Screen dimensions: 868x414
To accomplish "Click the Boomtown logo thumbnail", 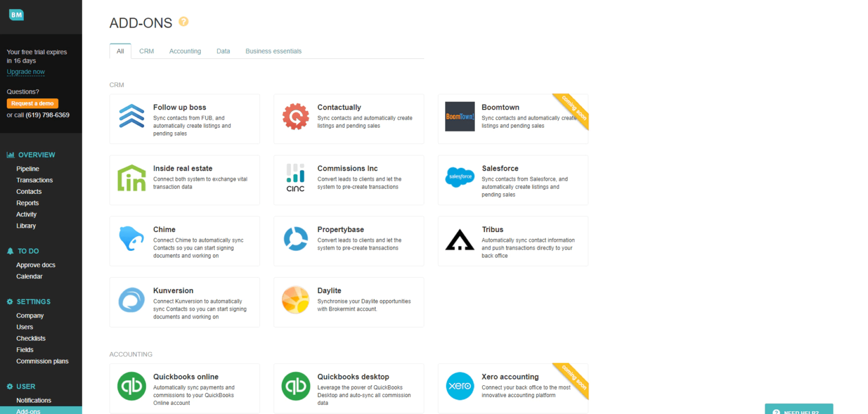I will (460, 116).
